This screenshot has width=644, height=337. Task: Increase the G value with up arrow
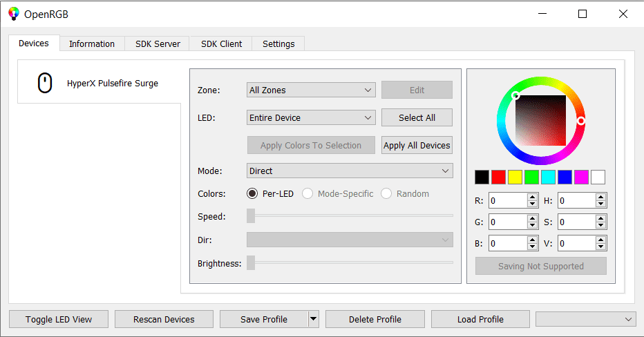(x=533, y=218)
